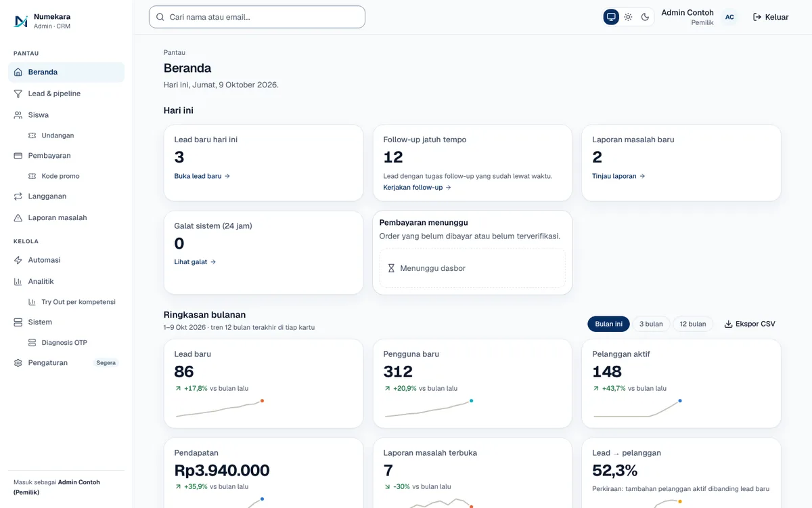Open Beranda from the sidebar
Image resolution: width=812 pixels, height=508 pixels.
66,72
